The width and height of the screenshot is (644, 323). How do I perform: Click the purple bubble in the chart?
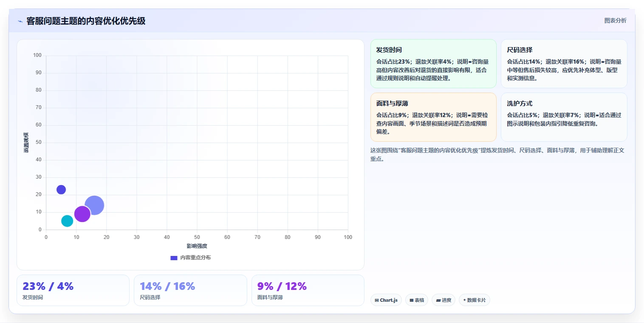click(82, 214)
